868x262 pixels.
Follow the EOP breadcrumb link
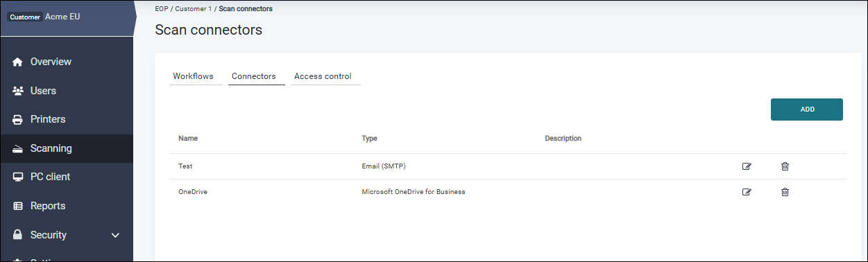tap(161, 9)
